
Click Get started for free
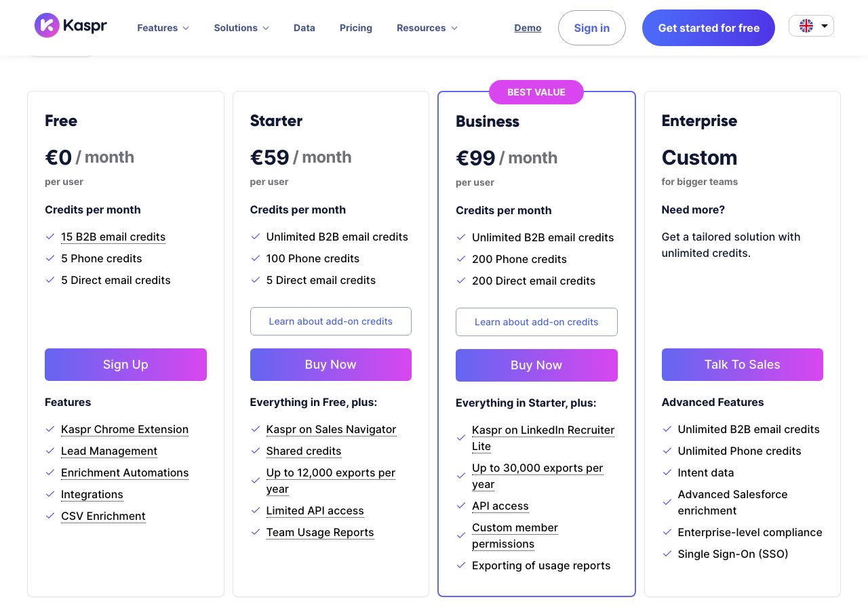709,28
